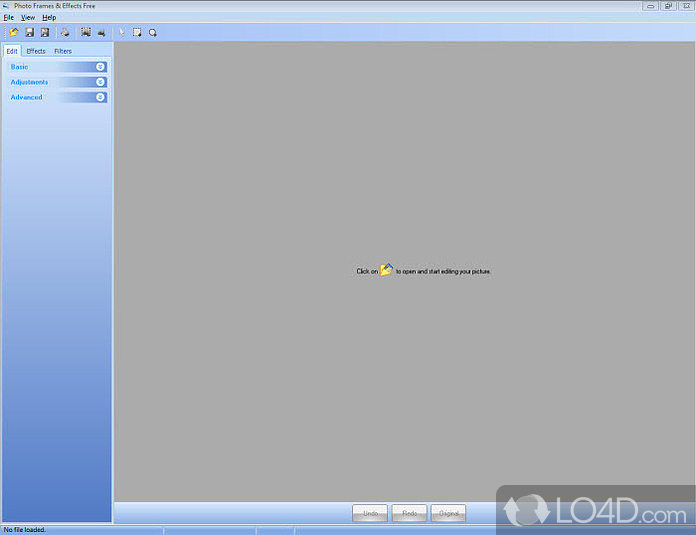The image size is (696, 535).
Task: Expand the Basic section chevron
Action: (100, 67)
